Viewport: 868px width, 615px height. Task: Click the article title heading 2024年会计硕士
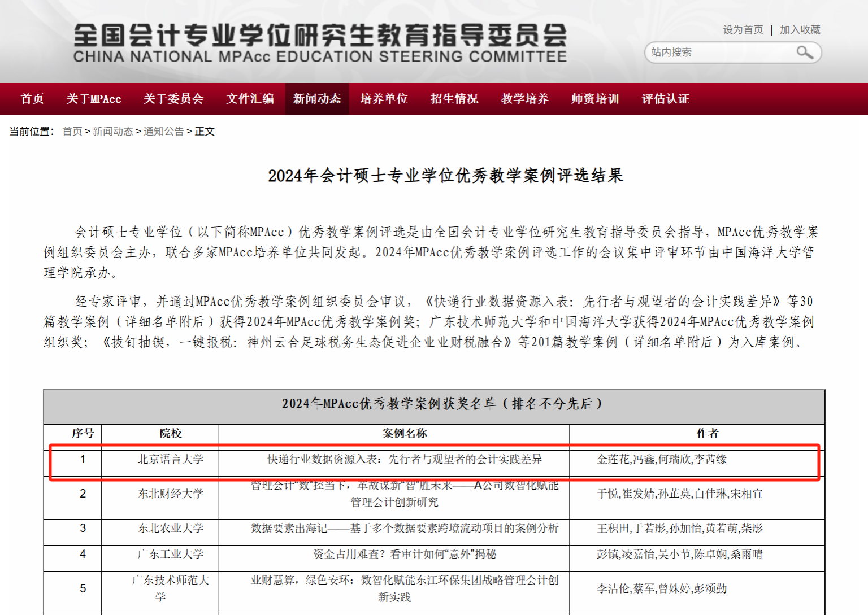[x=445, y=176]
